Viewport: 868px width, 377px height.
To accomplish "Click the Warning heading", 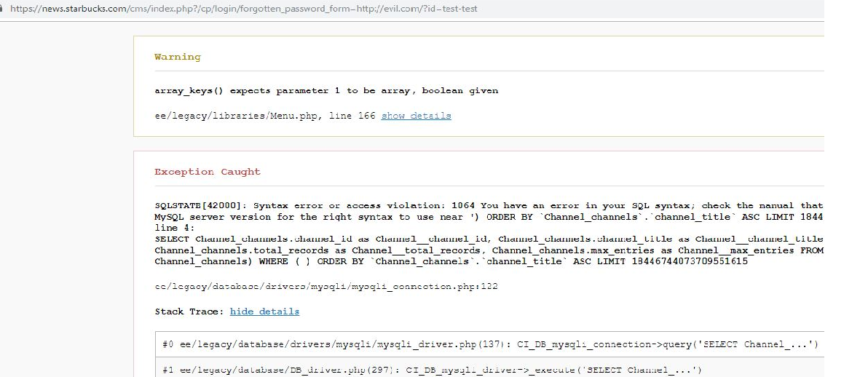I will pyautogui.click(x=177, y=57).
